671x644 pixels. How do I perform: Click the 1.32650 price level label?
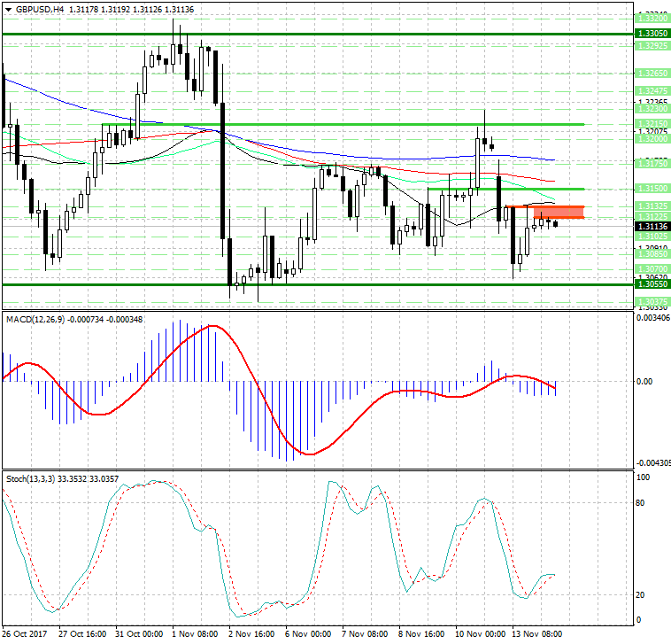pos(652,73)
